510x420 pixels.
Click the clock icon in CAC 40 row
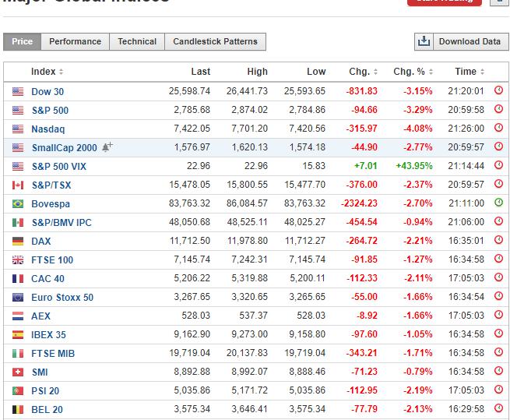(x=498, y=277)
